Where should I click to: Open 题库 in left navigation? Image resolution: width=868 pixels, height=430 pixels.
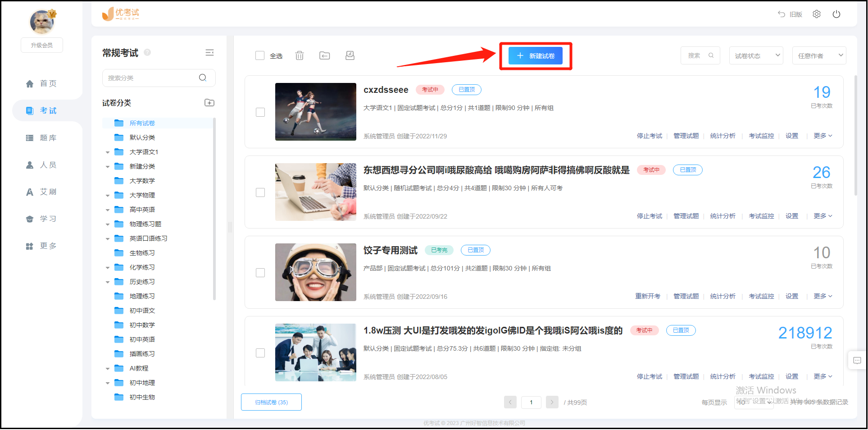tap(41, 138)
